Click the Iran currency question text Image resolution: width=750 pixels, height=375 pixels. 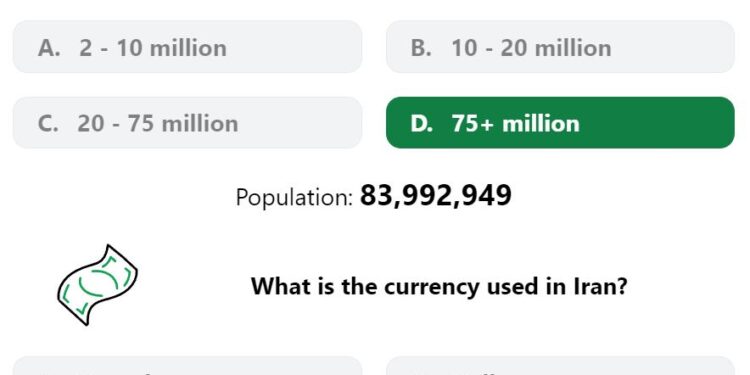[439, 287]
